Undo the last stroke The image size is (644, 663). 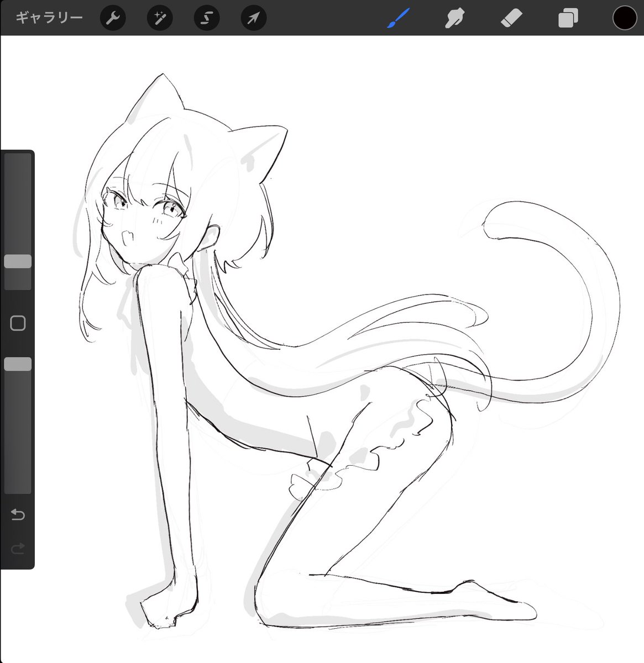click(18, 515)
